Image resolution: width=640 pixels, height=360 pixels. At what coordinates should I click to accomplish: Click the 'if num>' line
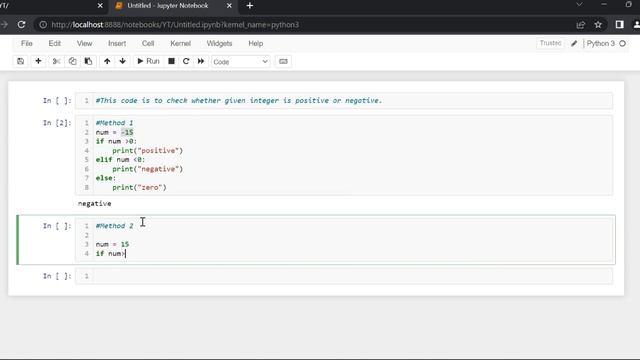(110, 253)
